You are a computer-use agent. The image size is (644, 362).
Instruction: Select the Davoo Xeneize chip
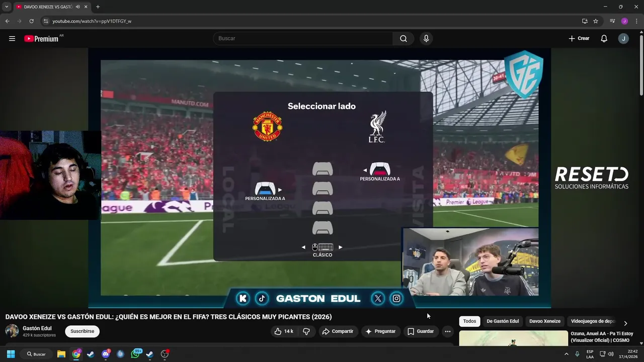click(x=545, y=321)
